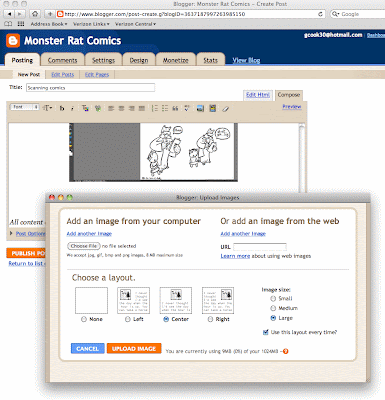The height and width of the screenshot is (400, 385).
Task: Reload the page with the refresh icon
Action: [320, 14]
